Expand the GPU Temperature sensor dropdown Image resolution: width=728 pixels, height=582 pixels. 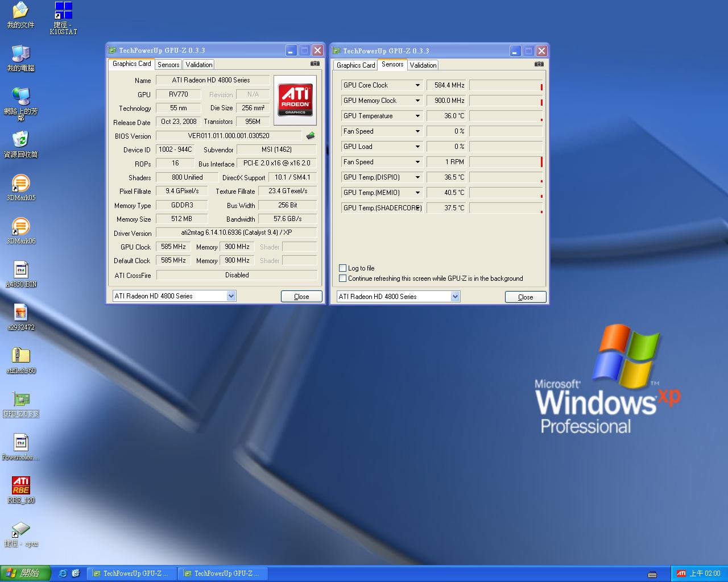pos(417,116)
